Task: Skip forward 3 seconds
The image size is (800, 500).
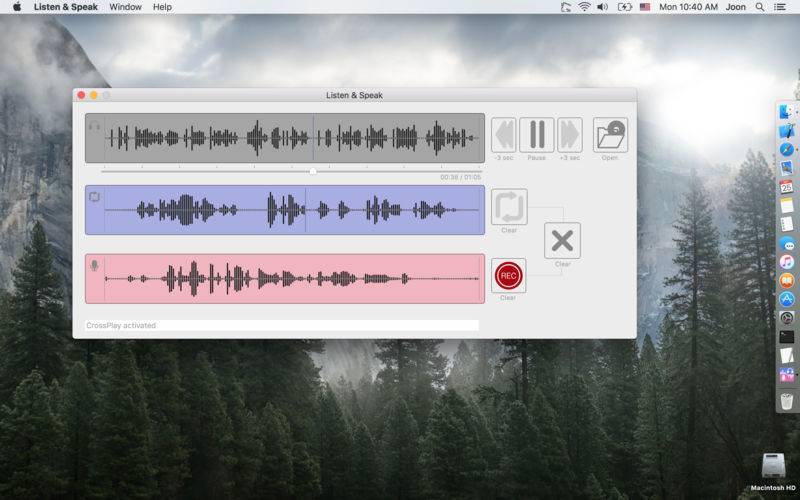Action: (569, 135)
